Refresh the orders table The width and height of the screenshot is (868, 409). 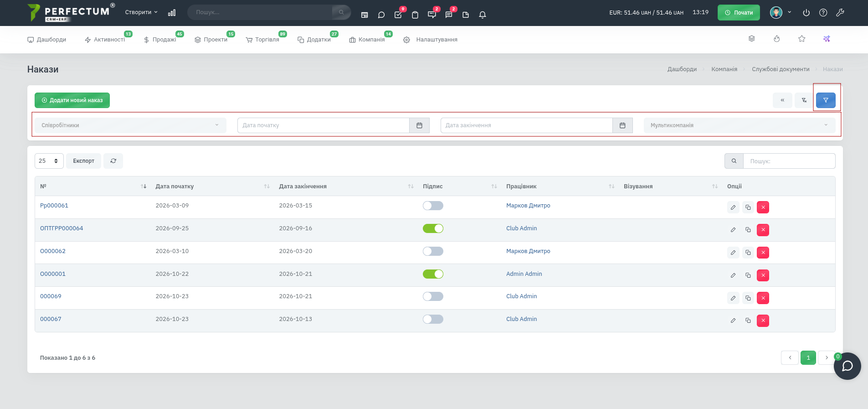tap(113, 161)
